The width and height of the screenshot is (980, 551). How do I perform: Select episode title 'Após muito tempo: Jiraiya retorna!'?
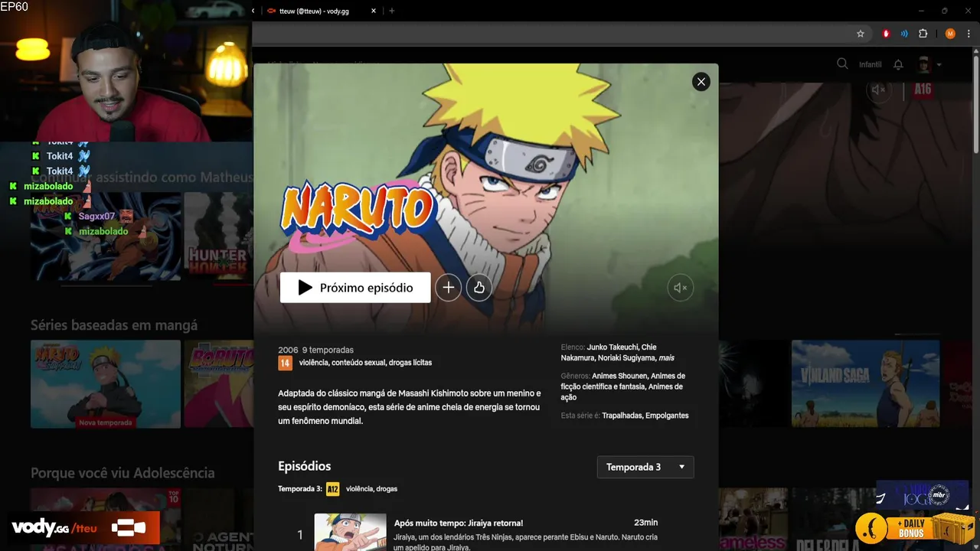click(459, 523)
